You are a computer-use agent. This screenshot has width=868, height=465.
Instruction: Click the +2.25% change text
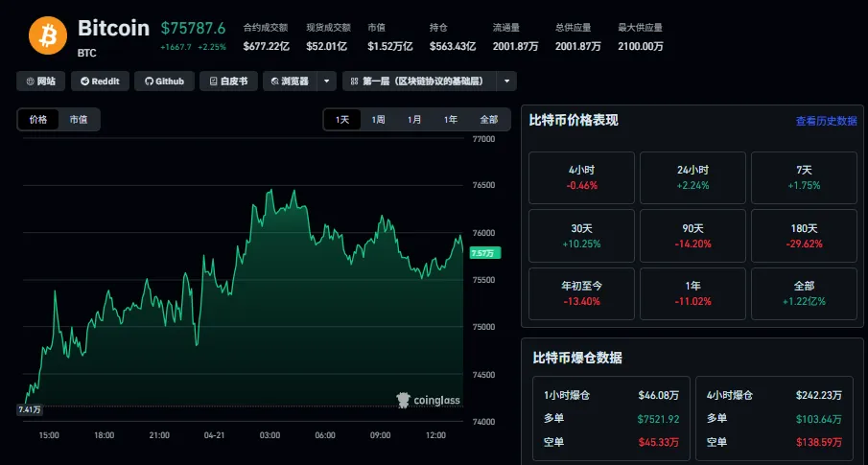coord(212,47)
